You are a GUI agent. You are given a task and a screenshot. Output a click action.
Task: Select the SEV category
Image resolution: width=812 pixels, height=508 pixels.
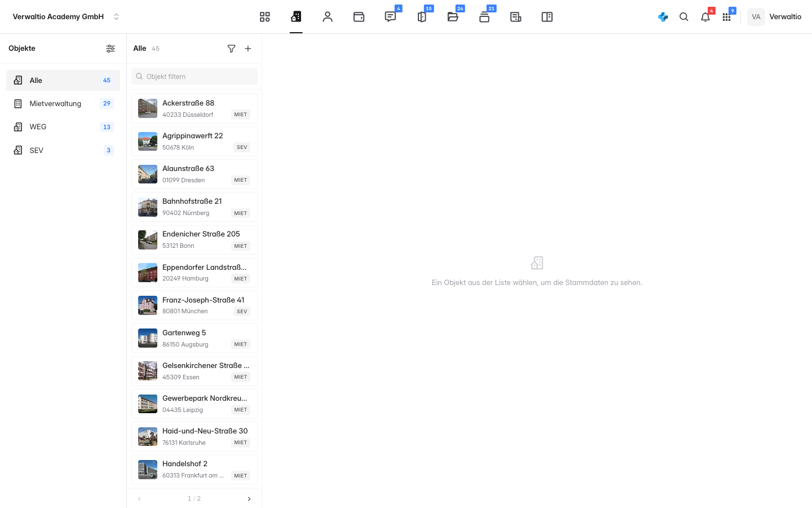[x=63, y=150]
